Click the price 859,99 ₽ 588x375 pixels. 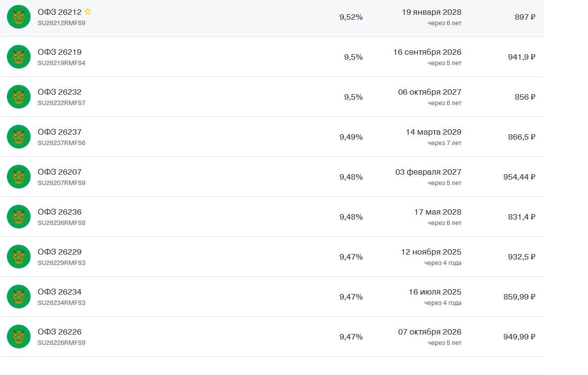pos(519,297)
